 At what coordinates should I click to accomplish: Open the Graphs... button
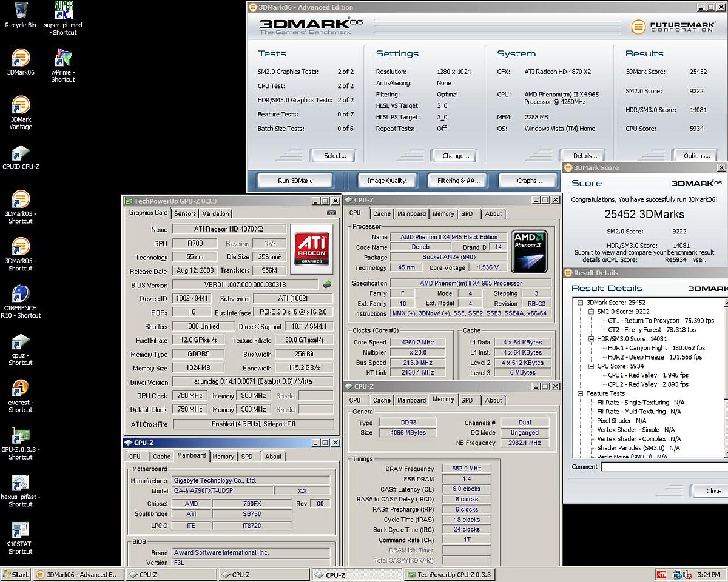click(529, 181)
